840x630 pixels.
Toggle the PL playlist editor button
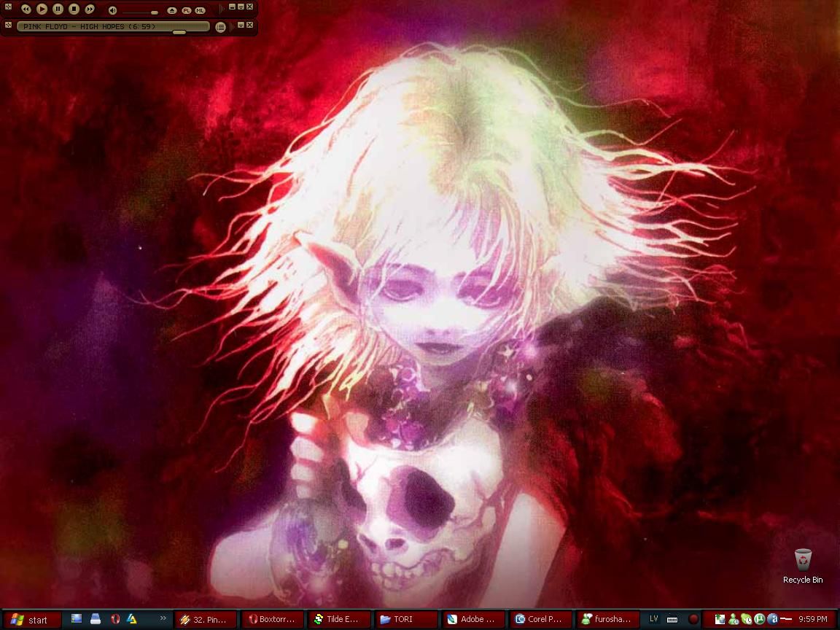(187, 11)
